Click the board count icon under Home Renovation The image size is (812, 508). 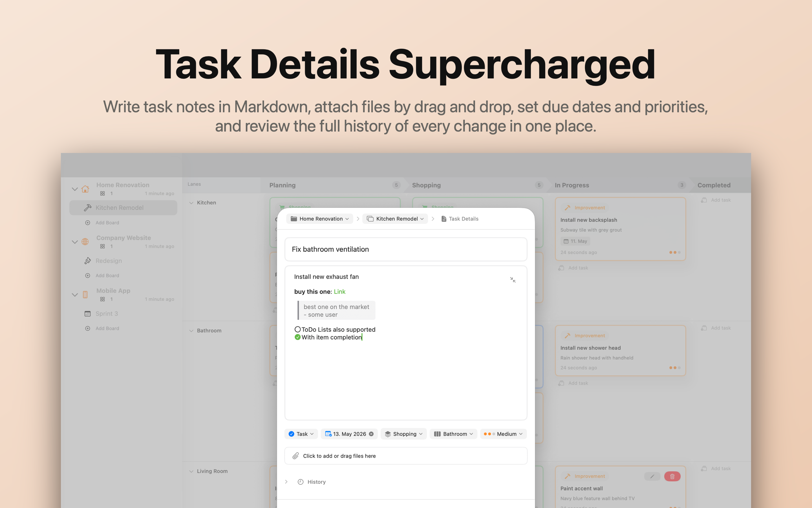tap(103, 194)
